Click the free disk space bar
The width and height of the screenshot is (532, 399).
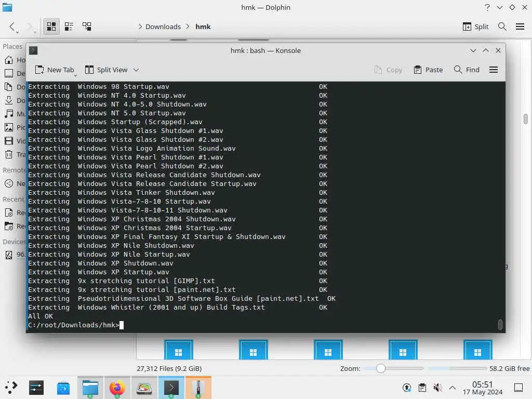457,368
